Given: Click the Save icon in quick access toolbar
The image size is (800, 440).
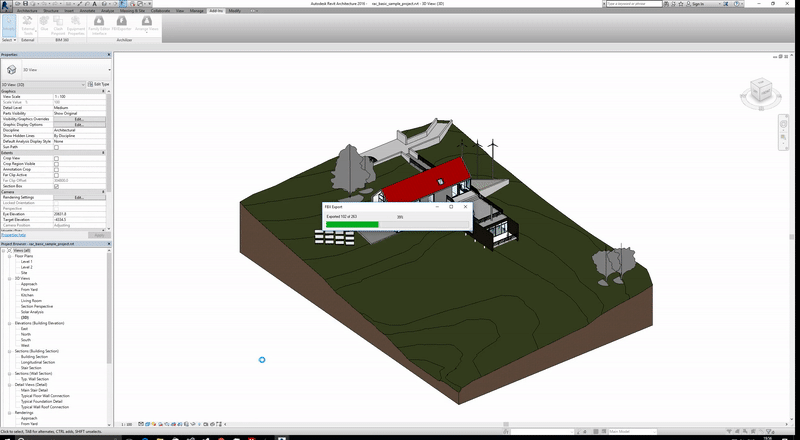Looking at the screenshot, I should click(26, 4).
